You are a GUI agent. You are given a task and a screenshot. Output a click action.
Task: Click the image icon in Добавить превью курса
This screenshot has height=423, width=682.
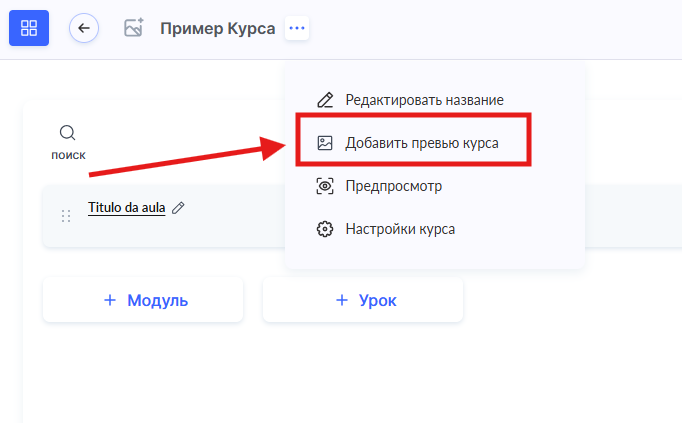[x=324, y=143]
